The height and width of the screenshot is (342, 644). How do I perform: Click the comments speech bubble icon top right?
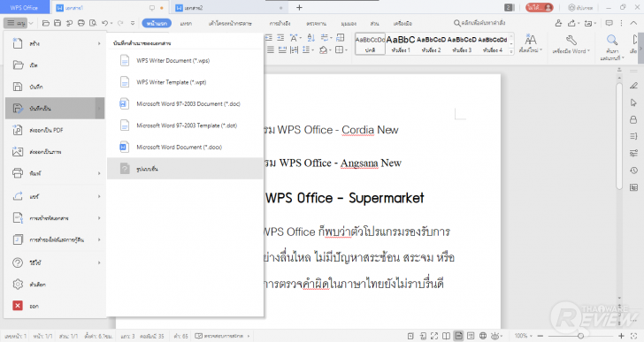click(x=609, y=23)
